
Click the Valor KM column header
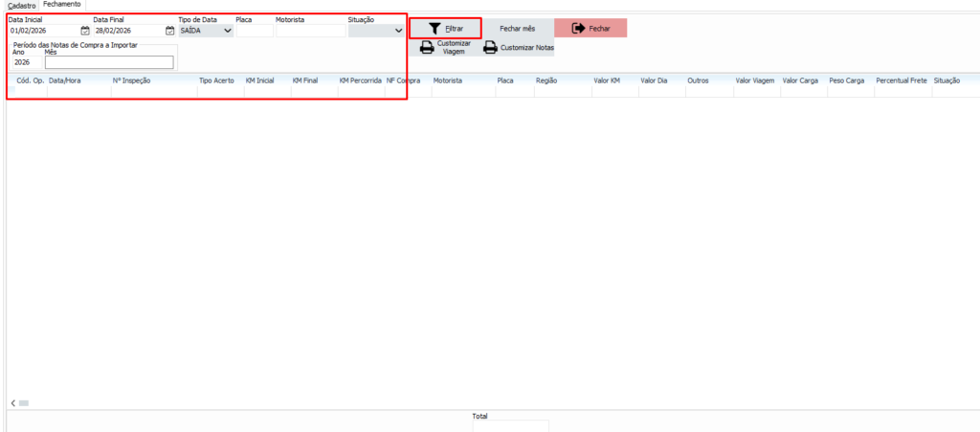pyautogui.click(x=607, y=81)
